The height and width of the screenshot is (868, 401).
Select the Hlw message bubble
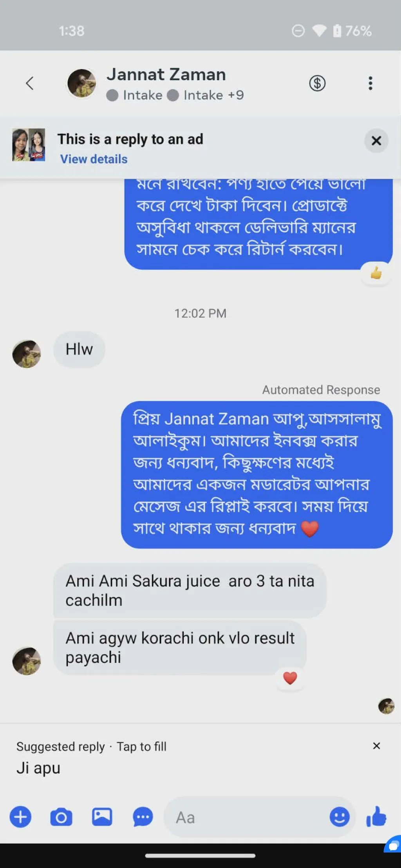(79, 349)
